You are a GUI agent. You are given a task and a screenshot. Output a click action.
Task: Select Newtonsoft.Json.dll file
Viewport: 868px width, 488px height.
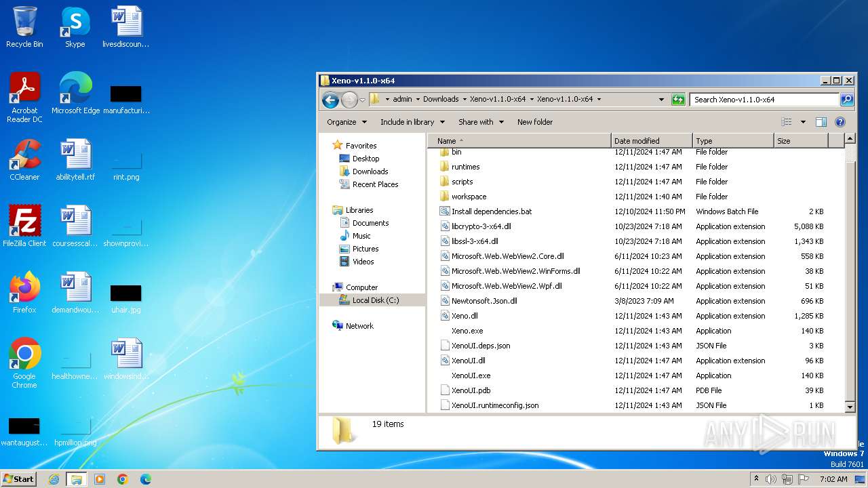click(484, 301)
